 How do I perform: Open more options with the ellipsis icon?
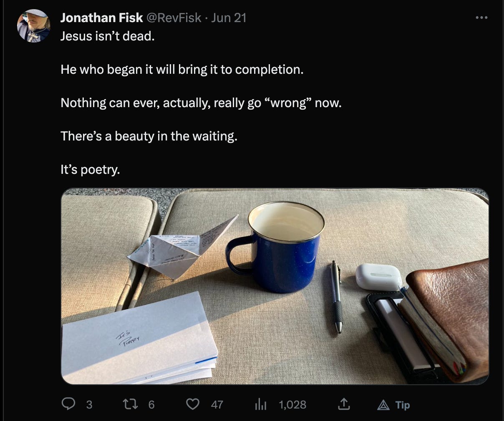click(x=481, y=18)
